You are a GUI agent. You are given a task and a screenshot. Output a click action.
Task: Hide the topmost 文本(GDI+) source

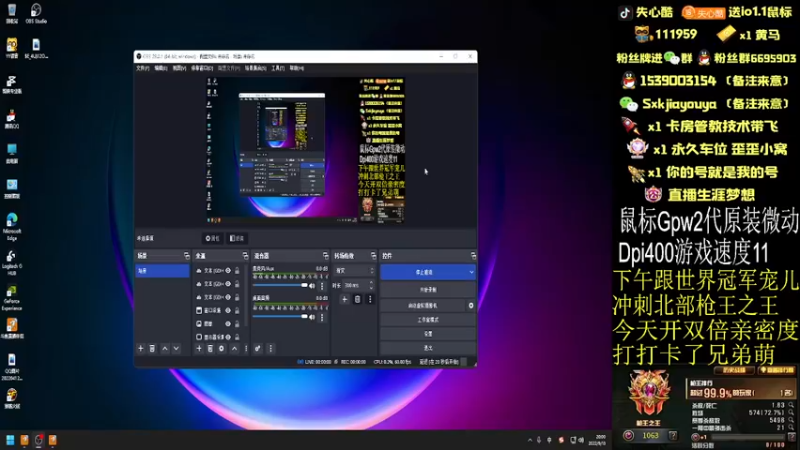point(228,270)
